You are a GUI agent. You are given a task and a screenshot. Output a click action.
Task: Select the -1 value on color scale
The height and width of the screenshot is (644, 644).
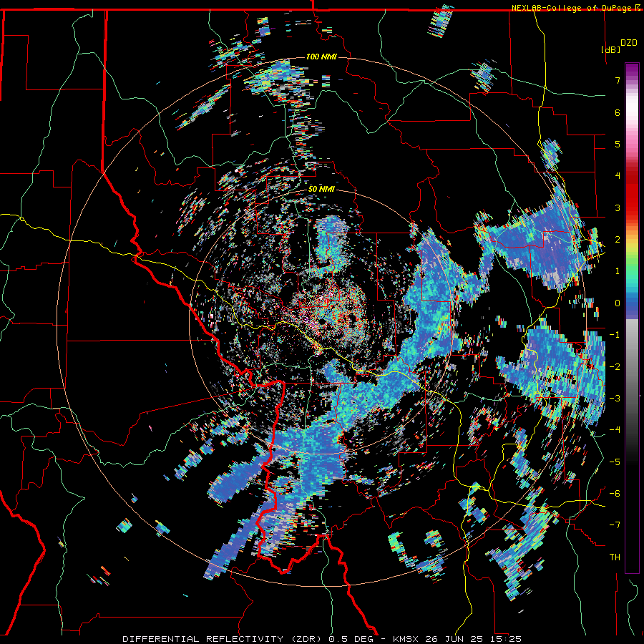(x=615, y=335)
